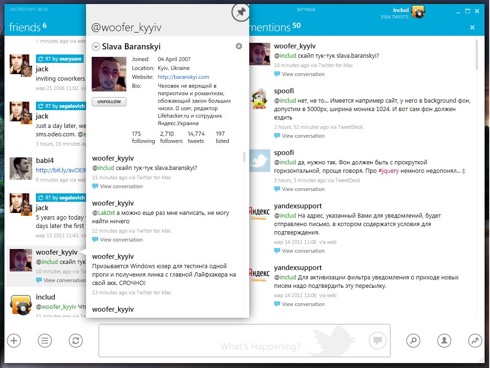Click the #jquery hashtag
Viewport: 490px width, 368px height.
coord(389,171)
